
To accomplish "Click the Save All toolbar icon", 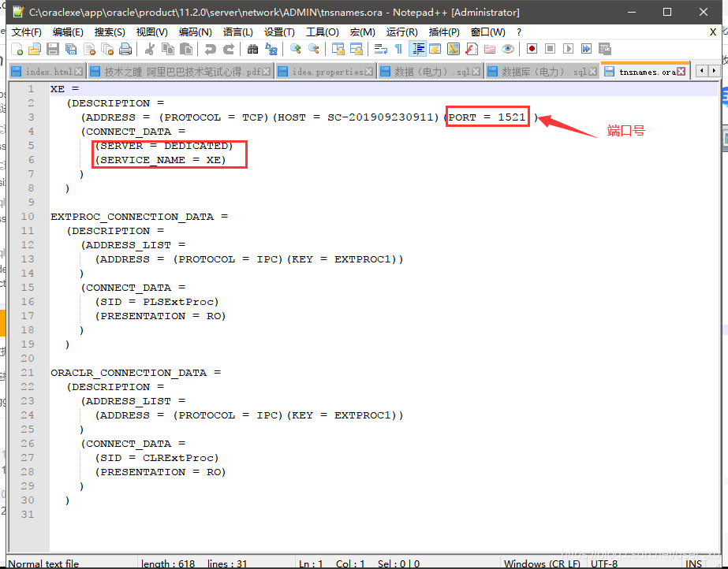I will coord(71,49).
